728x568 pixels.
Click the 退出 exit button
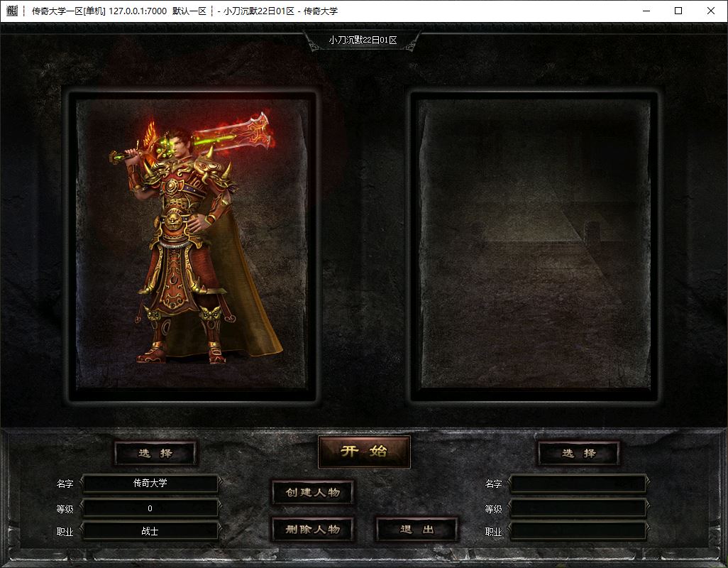point(417,530)
